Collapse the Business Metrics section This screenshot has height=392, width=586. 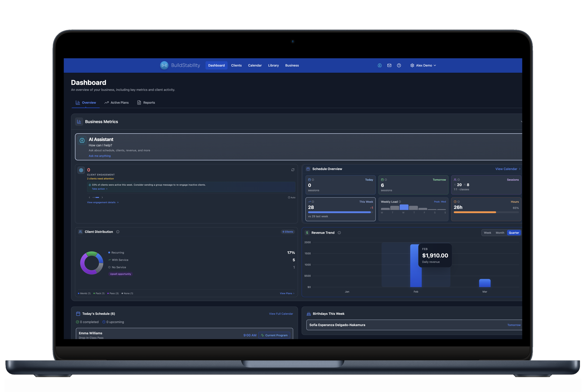point(521,122)
